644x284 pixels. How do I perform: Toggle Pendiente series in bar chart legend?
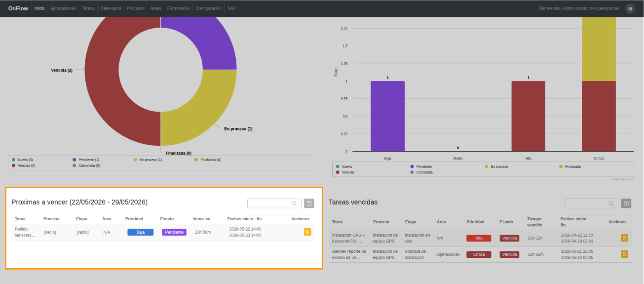421,166
